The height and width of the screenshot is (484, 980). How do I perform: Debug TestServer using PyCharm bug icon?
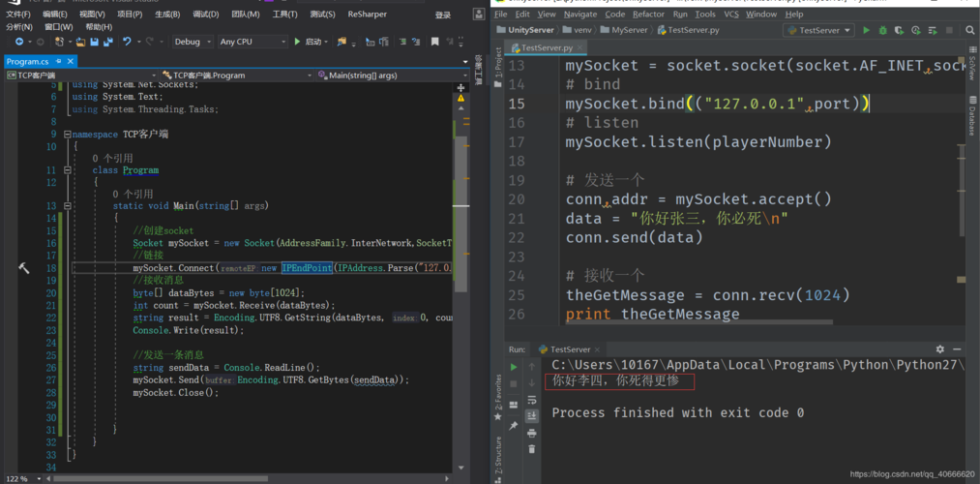882,30
